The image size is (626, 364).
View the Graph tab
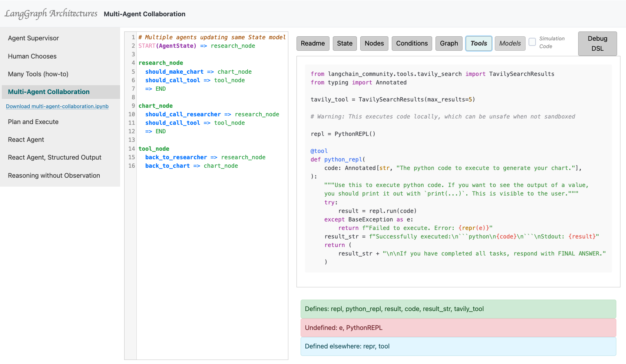pyautogui.click(x=449, y=43)
